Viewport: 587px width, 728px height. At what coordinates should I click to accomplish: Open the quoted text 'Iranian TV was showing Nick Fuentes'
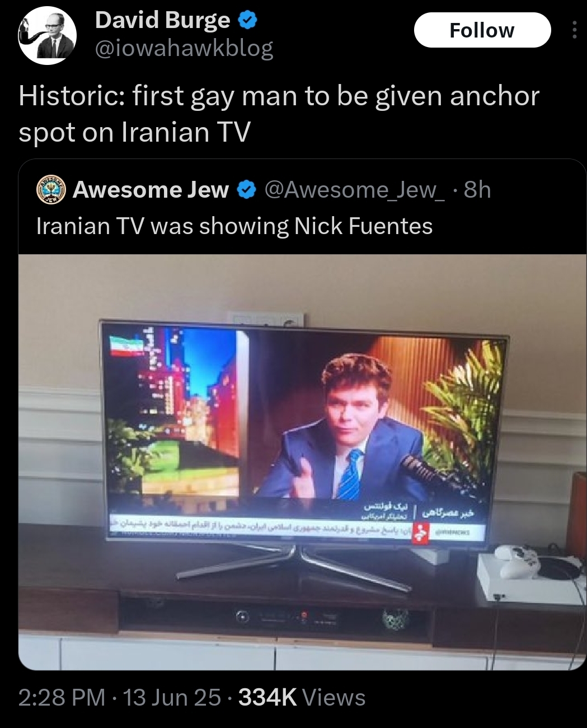234,226
